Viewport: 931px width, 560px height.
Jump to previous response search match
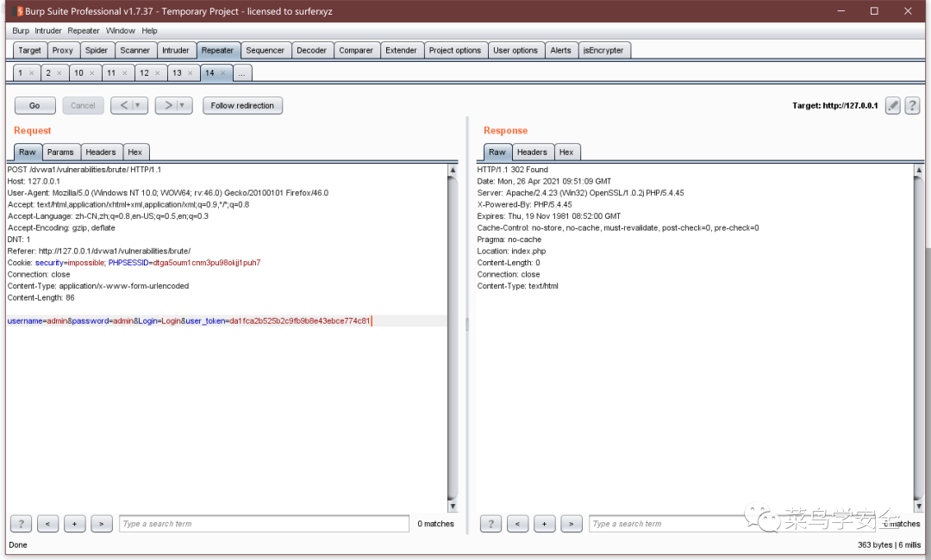pyautogui.click(x=518, y=524)
